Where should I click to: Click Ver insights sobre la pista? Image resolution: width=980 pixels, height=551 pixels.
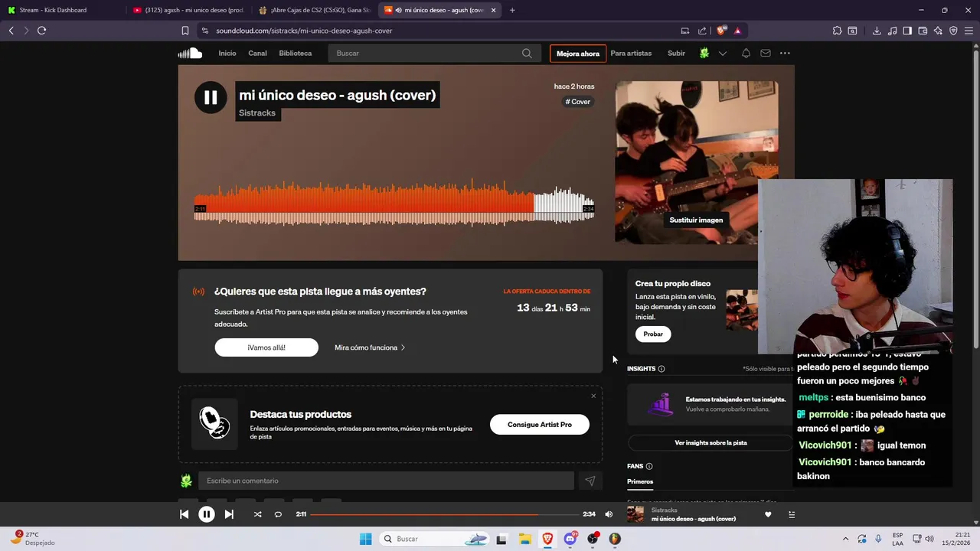[710, 443]
